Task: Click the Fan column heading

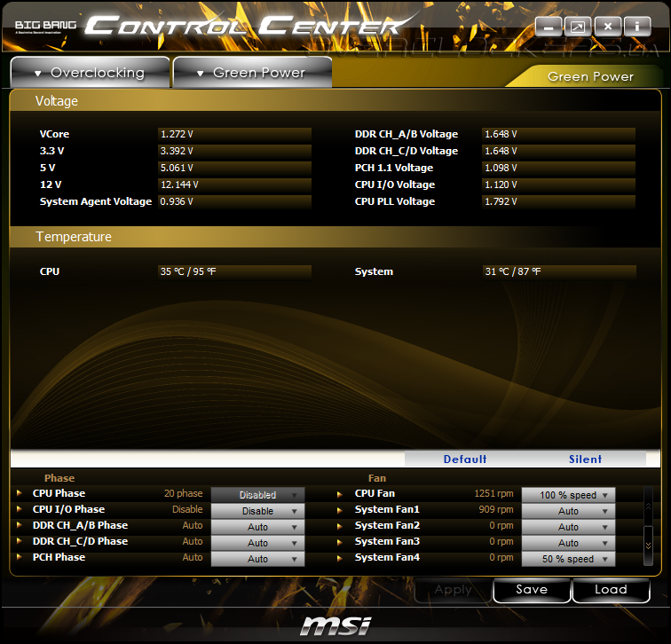Action: (377, 478)
